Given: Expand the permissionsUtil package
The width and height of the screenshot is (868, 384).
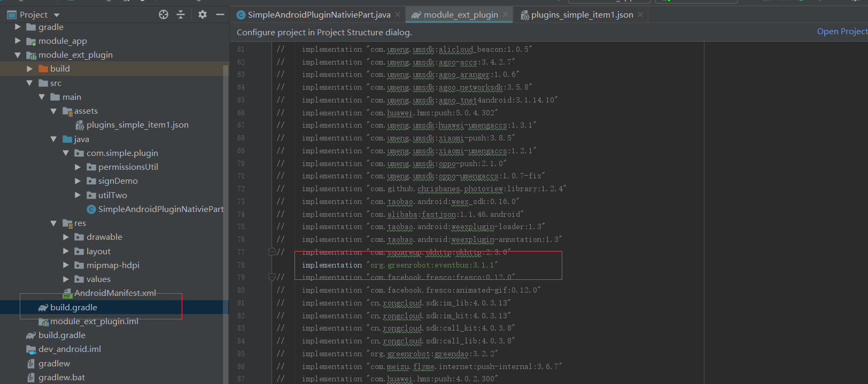Looking at the screenshot, I should pyautogui.click(x=77, y=167).
